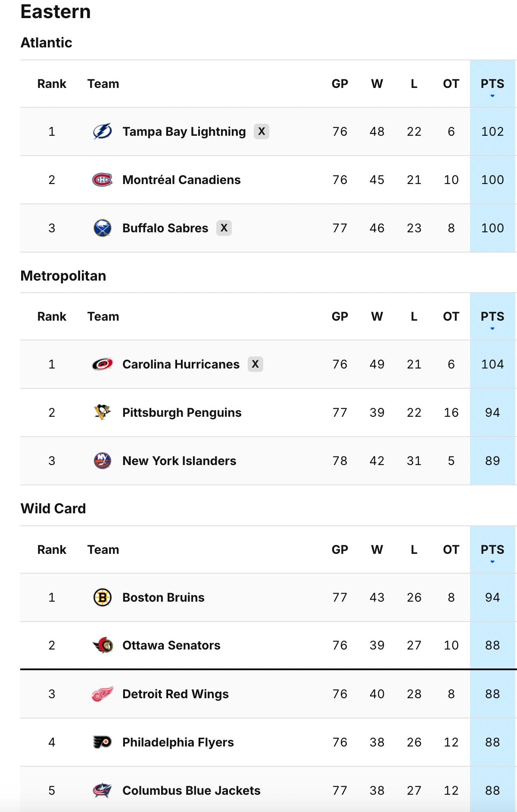Open the PTS sort arrow in Wild Card table
Image resolution: width=517 pixels, height=812 pixels.
coord(491,562)
